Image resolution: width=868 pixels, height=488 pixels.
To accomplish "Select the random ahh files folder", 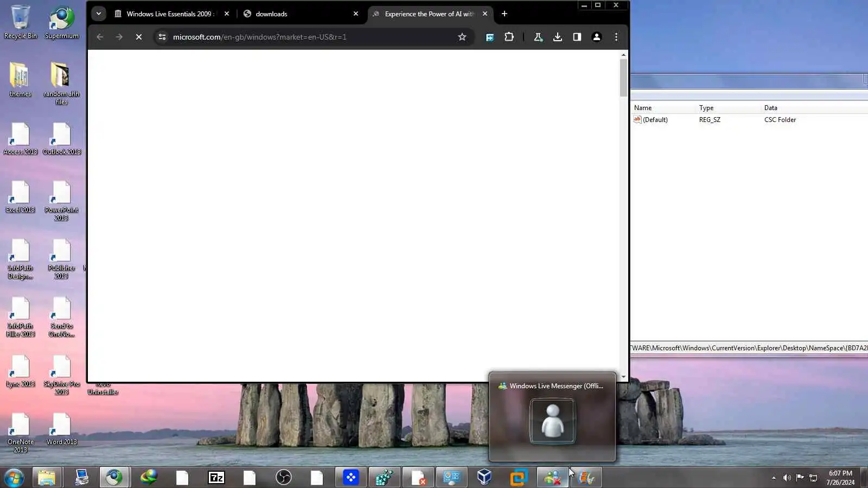I will click(62, 83).
